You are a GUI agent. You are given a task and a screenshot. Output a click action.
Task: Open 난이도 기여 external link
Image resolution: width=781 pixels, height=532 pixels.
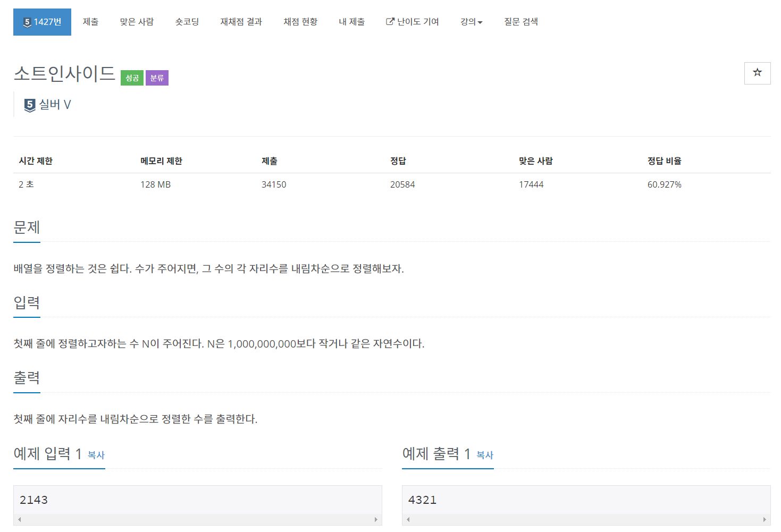point(413,22)
